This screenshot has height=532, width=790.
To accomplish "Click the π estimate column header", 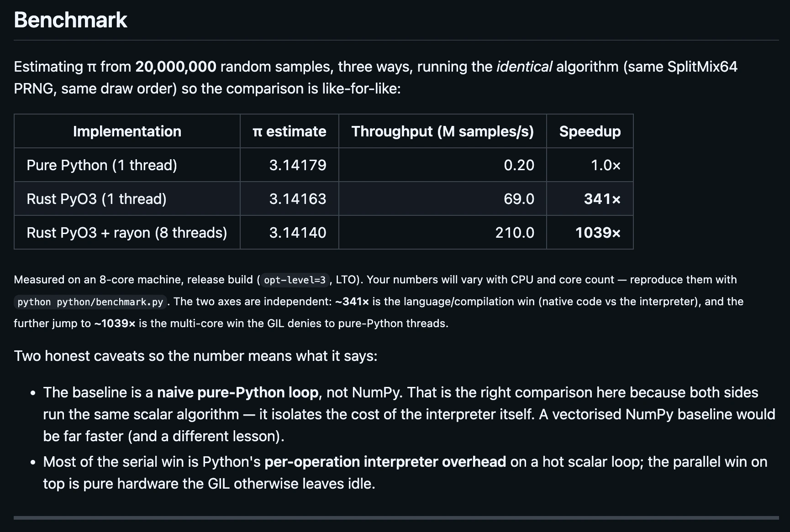I will 289,131.
